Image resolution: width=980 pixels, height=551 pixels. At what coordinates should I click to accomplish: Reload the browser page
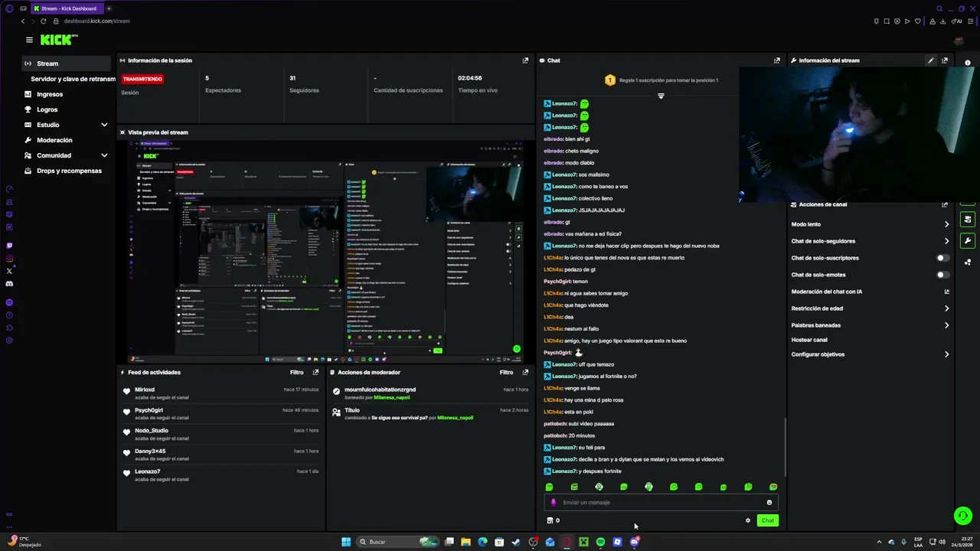click(43, 21)
